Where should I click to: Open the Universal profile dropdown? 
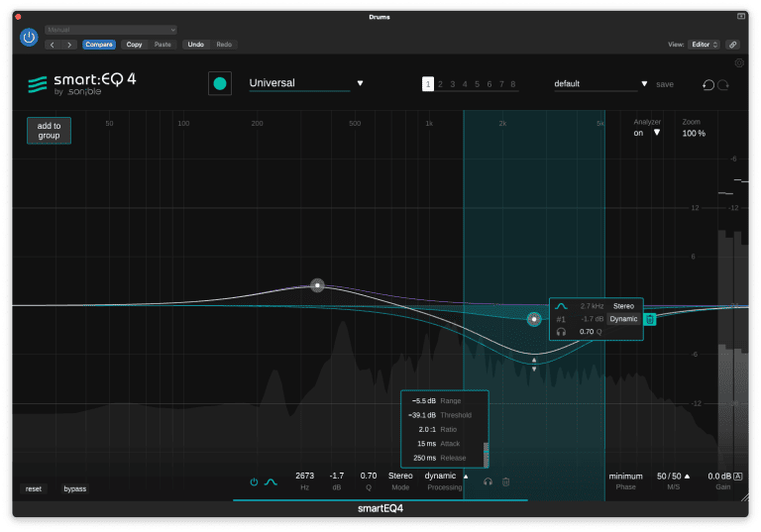306,83
